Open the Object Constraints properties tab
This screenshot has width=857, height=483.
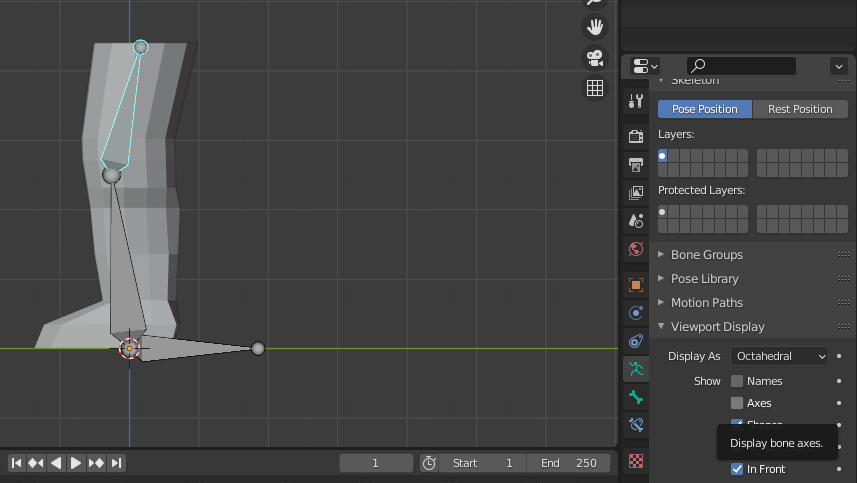click(636, 341)
